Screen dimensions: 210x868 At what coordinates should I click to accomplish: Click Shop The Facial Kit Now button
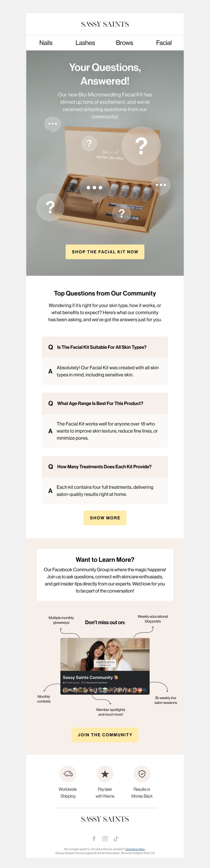tap(105, 252)
